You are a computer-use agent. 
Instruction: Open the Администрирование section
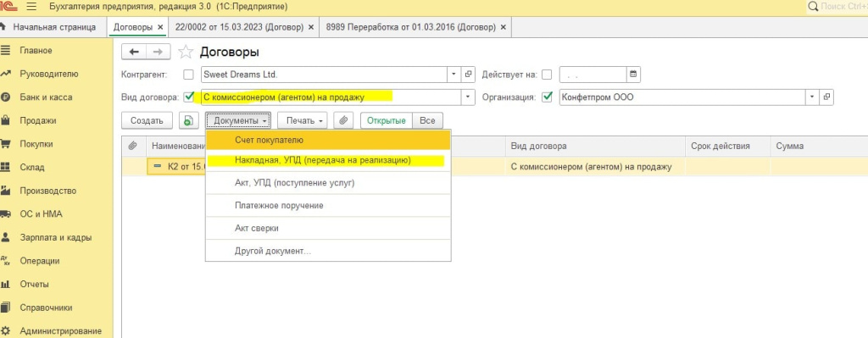[60, 331]
